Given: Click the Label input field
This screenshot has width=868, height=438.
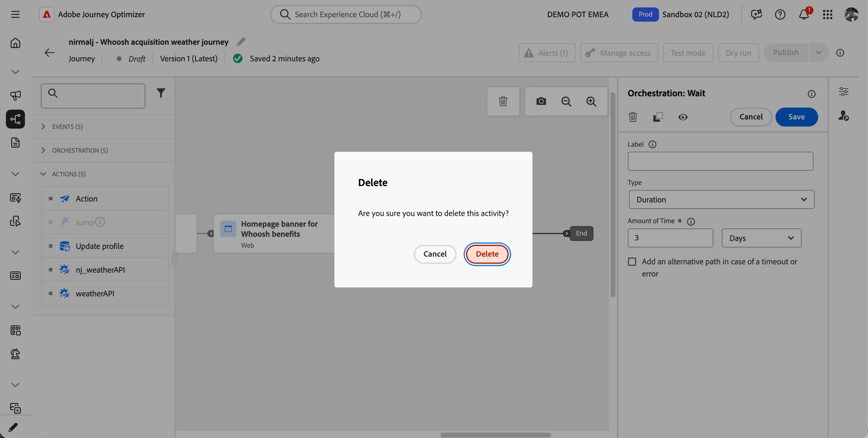Looking at the screenshot, I should pos(720,161).
